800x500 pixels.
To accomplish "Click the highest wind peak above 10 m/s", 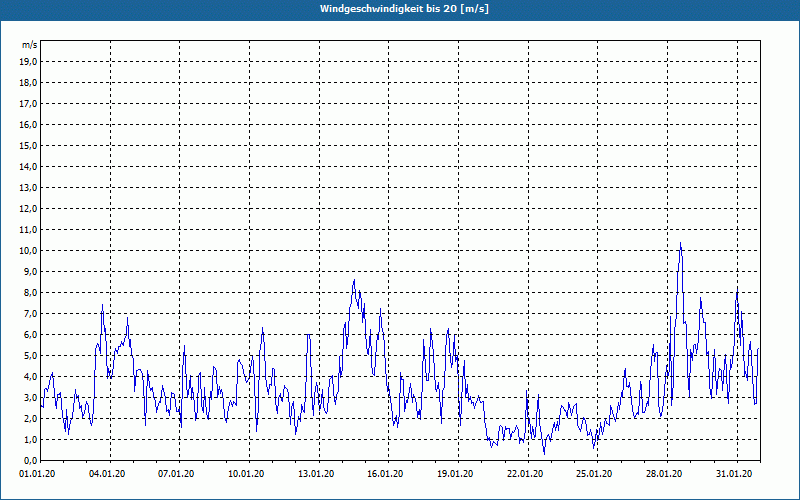I will tap(680, 244).
